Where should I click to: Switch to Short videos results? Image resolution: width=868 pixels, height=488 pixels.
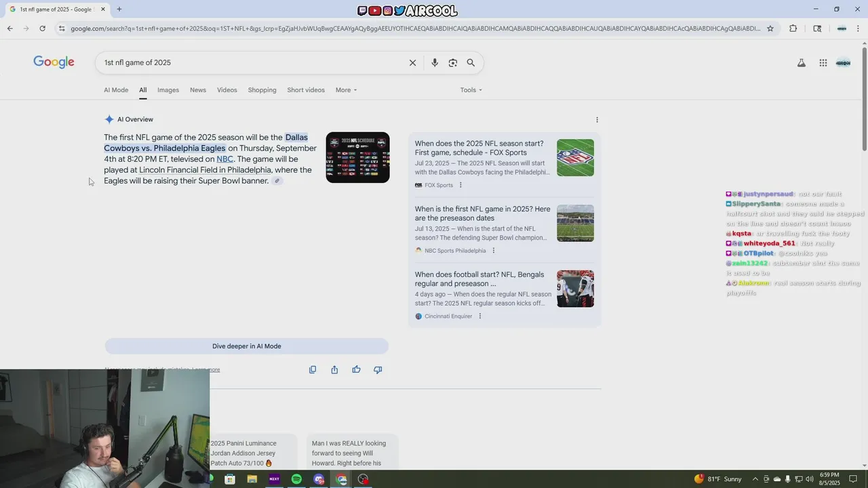(x=306, y=90)
